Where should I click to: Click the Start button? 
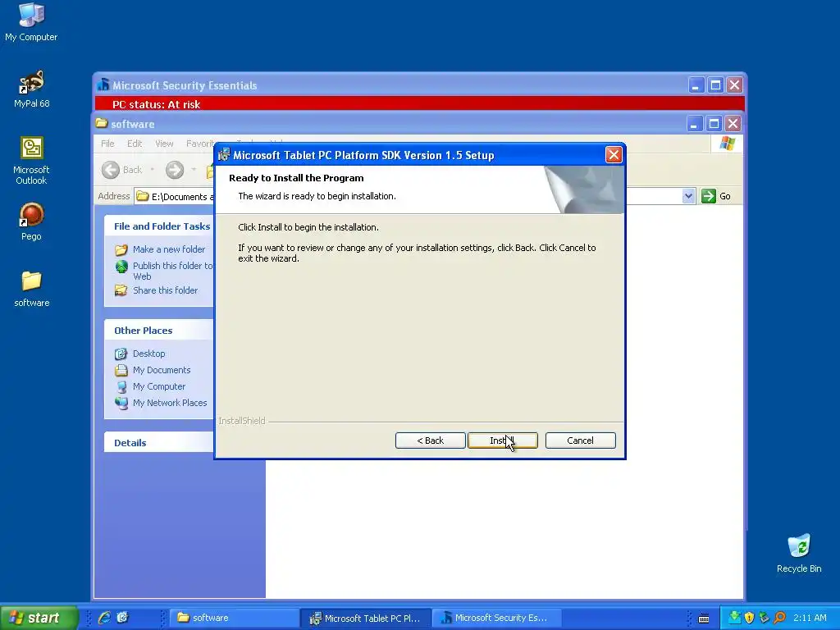[x=39, y=618]
